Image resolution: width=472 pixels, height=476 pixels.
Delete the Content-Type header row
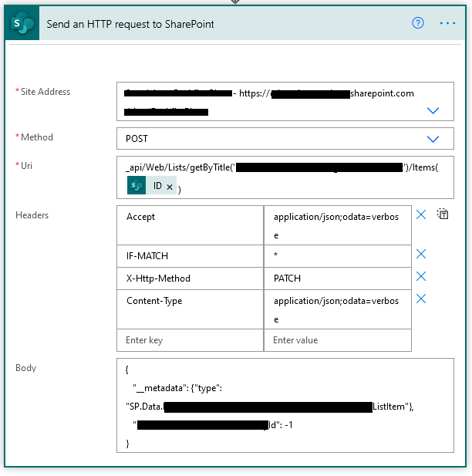pyautogui.click(x=421, y=299)
